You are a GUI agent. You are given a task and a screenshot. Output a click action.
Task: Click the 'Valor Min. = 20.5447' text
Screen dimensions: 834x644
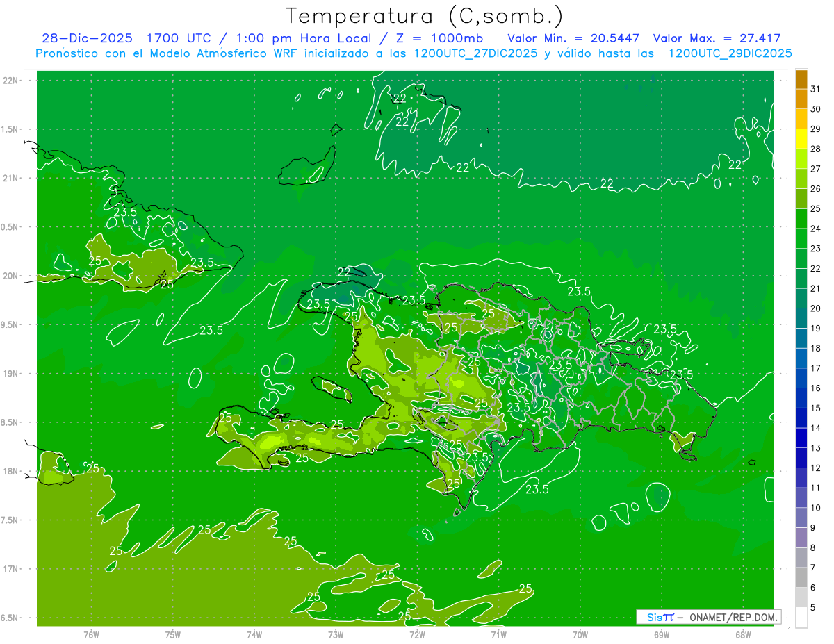tap(573, 39)
